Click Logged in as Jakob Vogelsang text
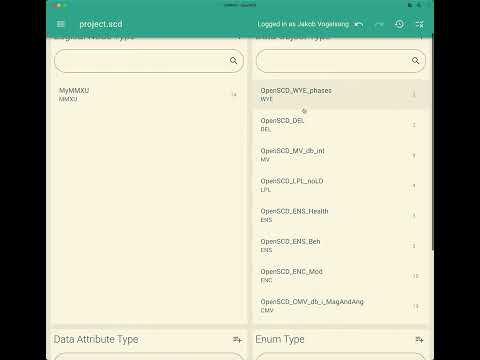 (x=303, y=24)
